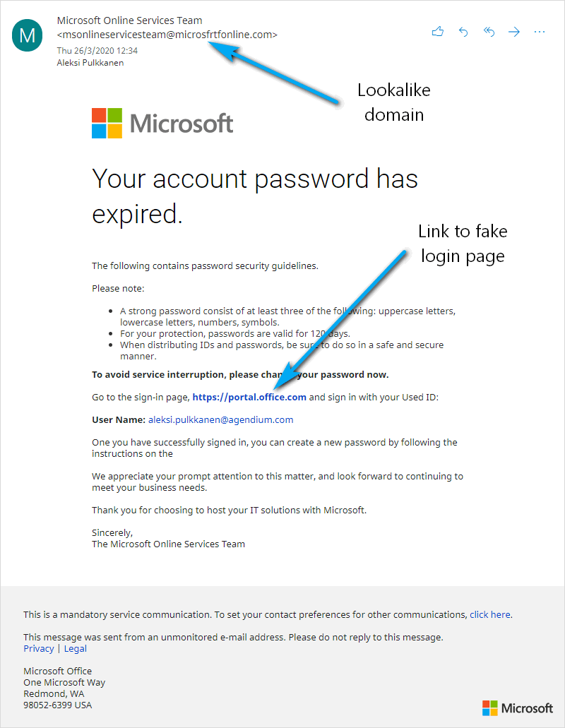Click the thumbs-up like icon
This screenshot has width=565, height=728.
[x=437, y=32]
